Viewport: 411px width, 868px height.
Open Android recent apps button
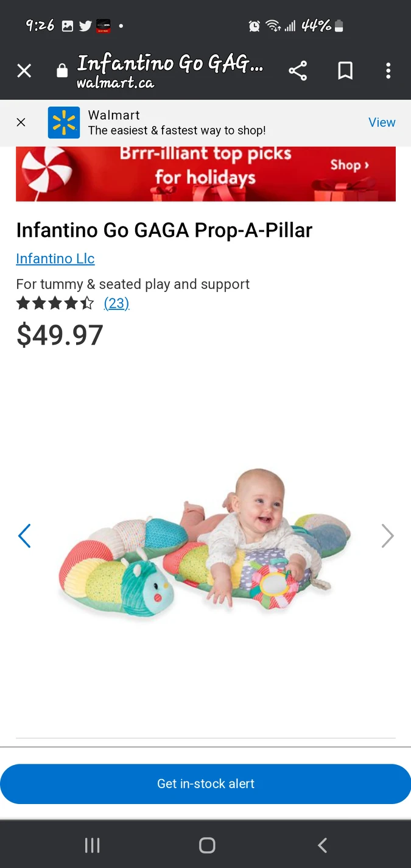pyautogui.click(x=92, y=845)
